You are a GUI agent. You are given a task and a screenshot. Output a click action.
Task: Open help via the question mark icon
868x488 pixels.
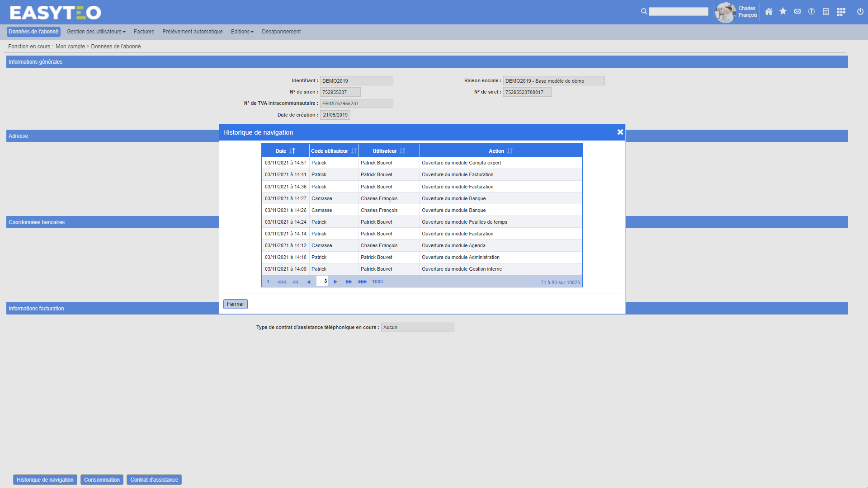coord(811,12)
